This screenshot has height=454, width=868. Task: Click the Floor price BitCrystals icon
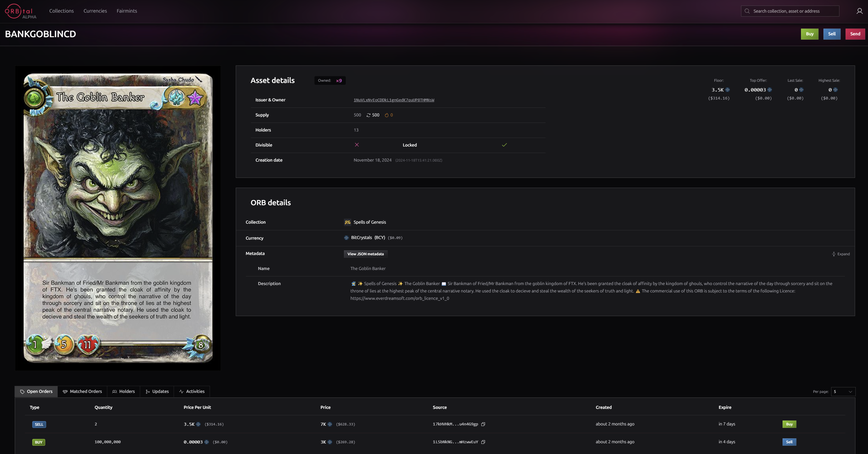pyautogui.click(x=728, y=90)
